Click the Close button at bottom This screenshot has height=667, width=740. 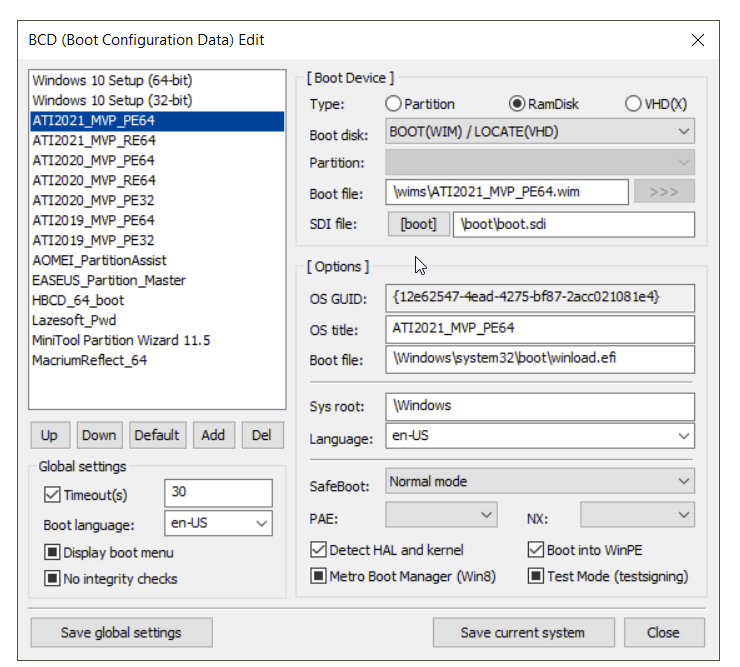click(664, 633)
